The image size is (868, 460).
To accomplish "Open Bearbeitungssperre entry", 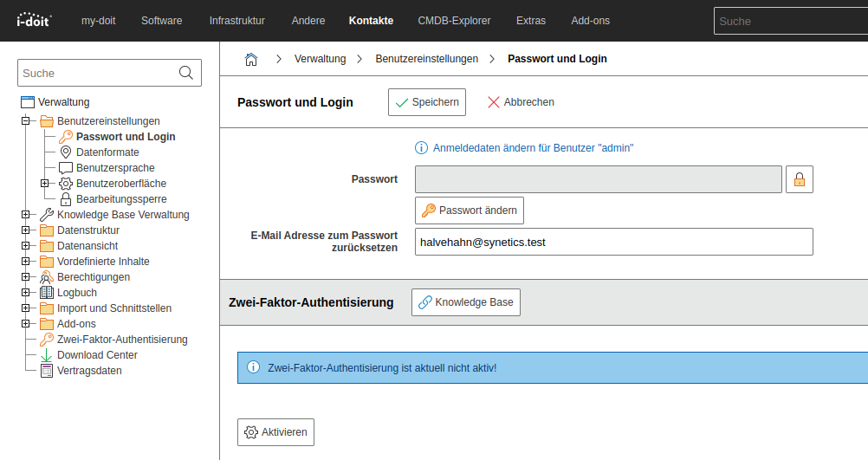I will (120, 199).
